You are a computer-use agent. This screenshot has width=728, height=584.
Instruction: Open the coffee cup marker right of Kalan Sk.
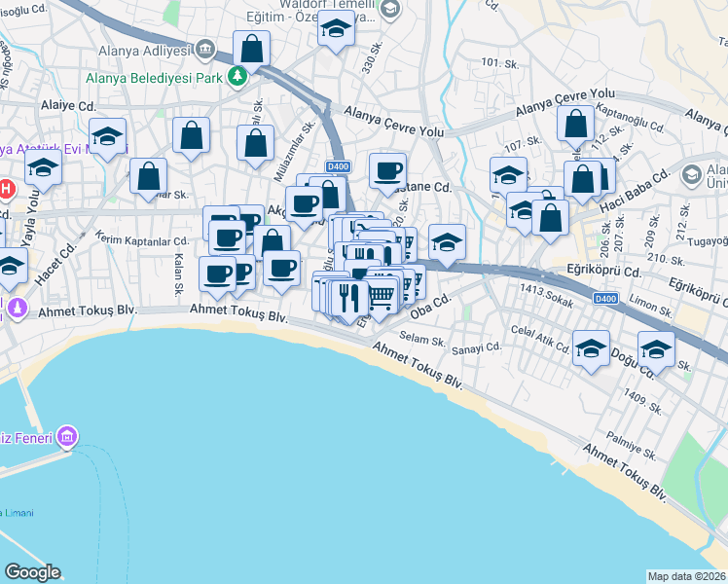pos(217,274)
